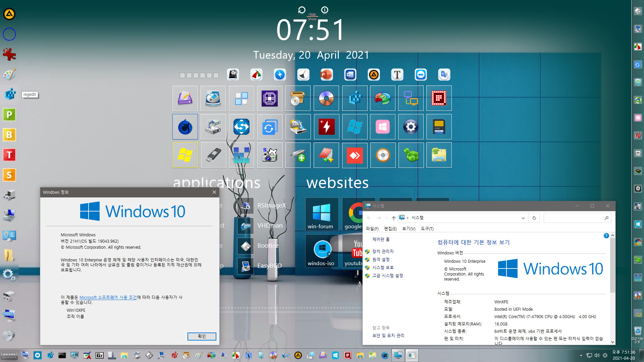Click the up-arrow navigation button in 시스템 window
644x362 pixels.
pos(393,218)
